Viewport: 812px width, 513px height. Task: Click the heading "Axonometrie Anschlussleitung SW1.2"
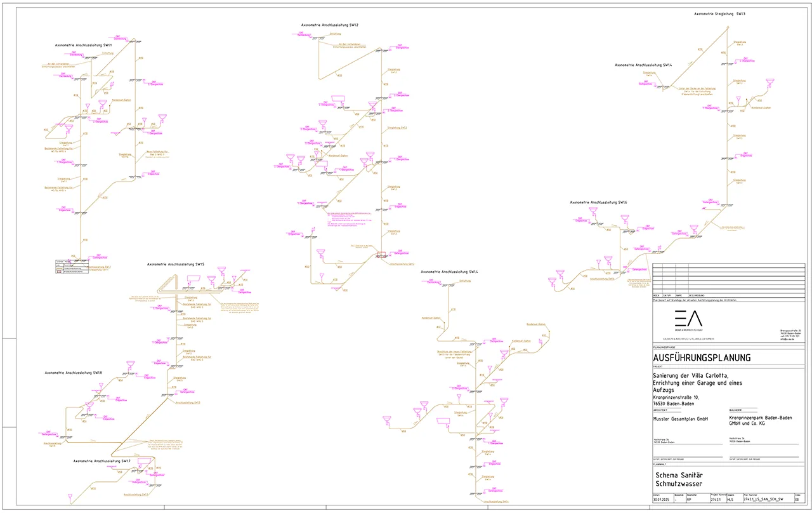pyautogui.click(x=330, y=25)
